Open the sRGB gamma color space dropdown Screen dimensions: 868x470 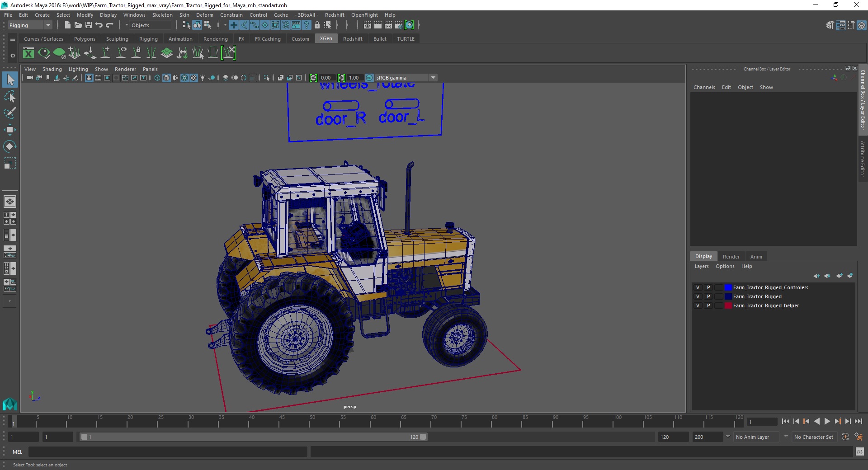[406, 78]
